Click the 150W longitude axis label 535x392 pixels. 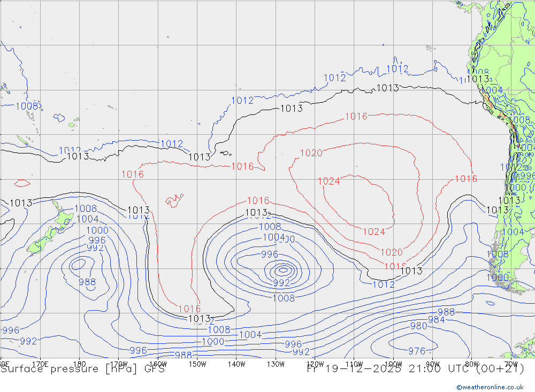tap(197, 364)
